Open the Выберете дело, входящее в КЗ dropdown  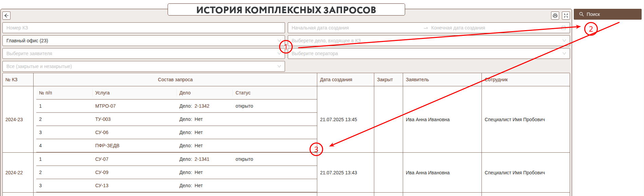pyautogui.click(x=428, y=41)
